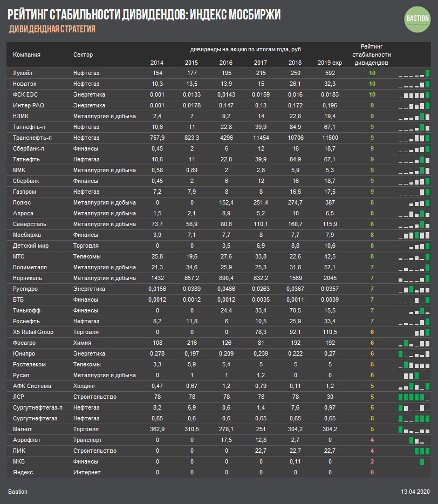Click the Холдинг sector cell
The image size is (438, 504).
click(x=84, y=386)
